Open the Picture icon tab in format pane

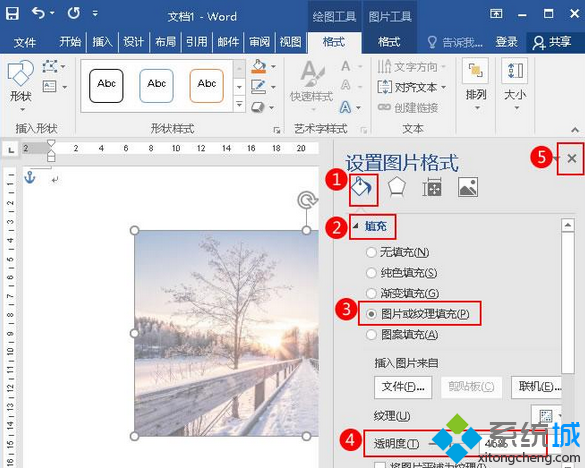[468, 187]
